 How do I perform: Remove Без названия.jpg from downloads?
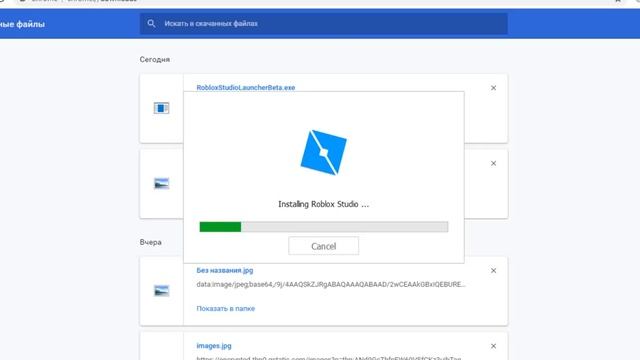click(x=493, y=271)
